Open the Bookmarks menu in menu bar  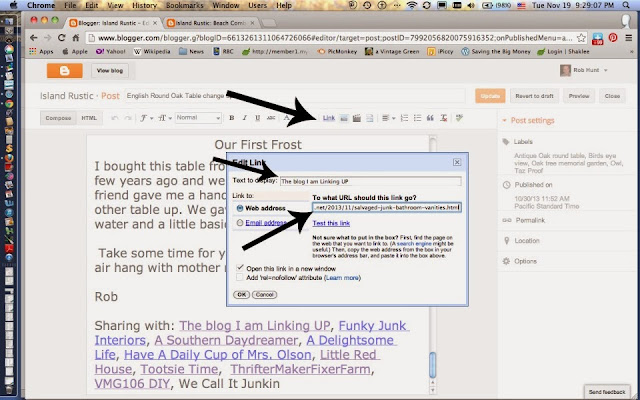(185, 5)
